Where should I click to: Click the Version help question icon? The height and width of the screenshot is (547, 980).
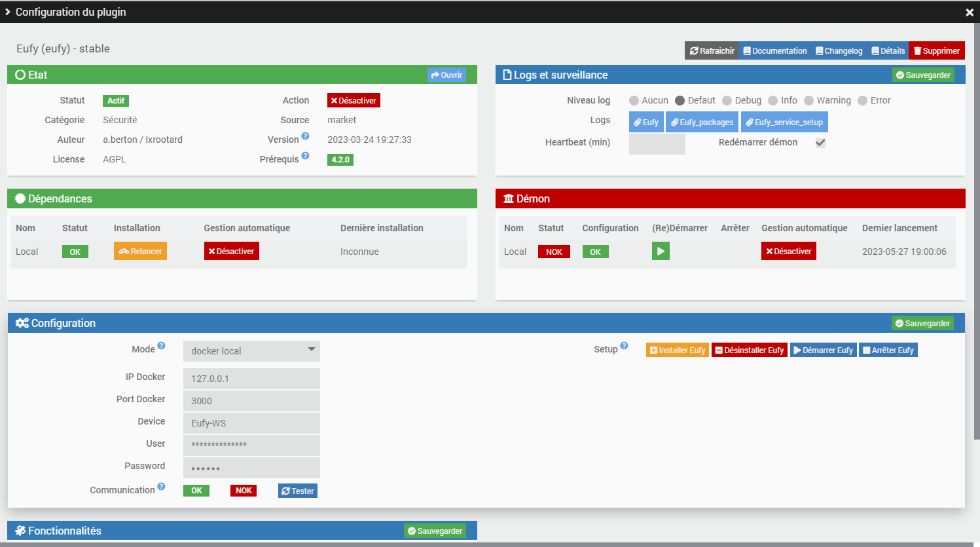(305, 136)
